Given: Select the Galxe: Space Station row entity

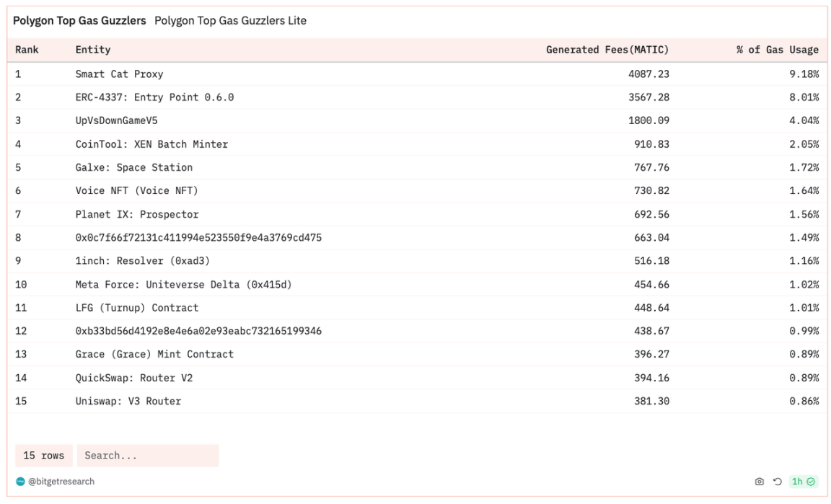Looking at the screenshot, I should pyautogui.click(x=133, y=167).
